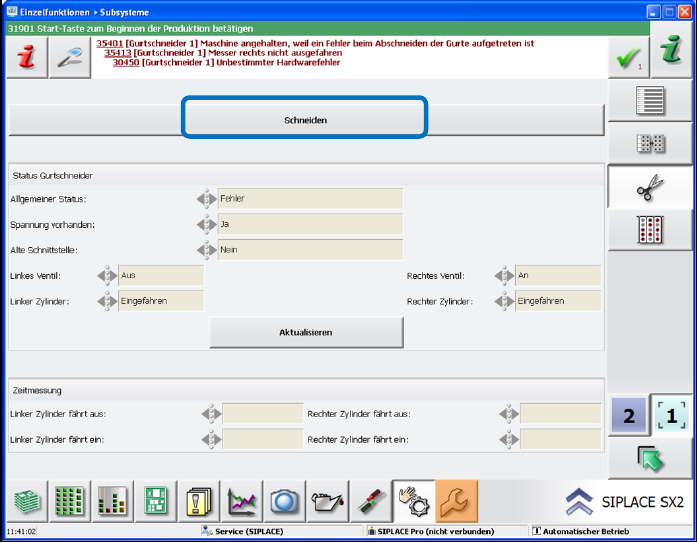Click the Allgemeiner Status field showing Fehler
697x542 pixels.
(310, 199)
